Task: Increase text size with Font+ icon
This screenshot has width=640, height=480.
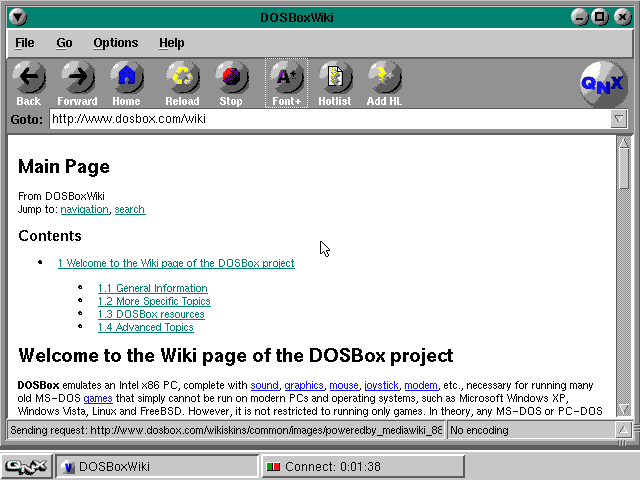Action: [x=286, y=77]
